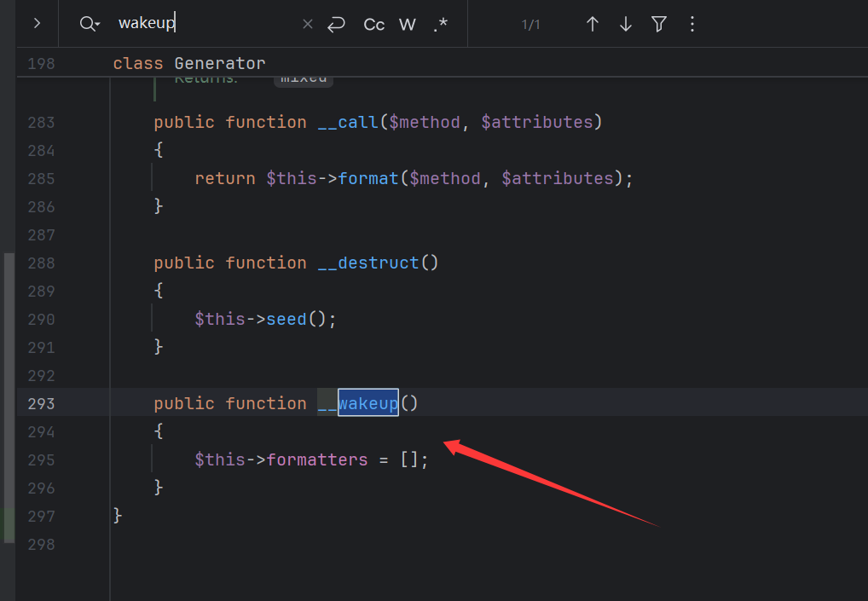Click the search field containing wakeup
Viewport: 868px width, 601px height.
[x=205, y=24]
